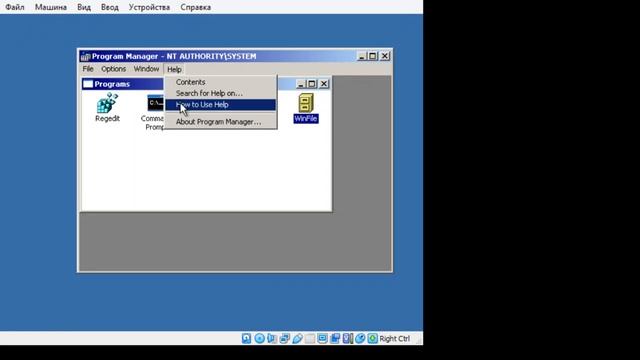Click the WinFile label text
Screen dimensions: 640x360
[306, 119]
